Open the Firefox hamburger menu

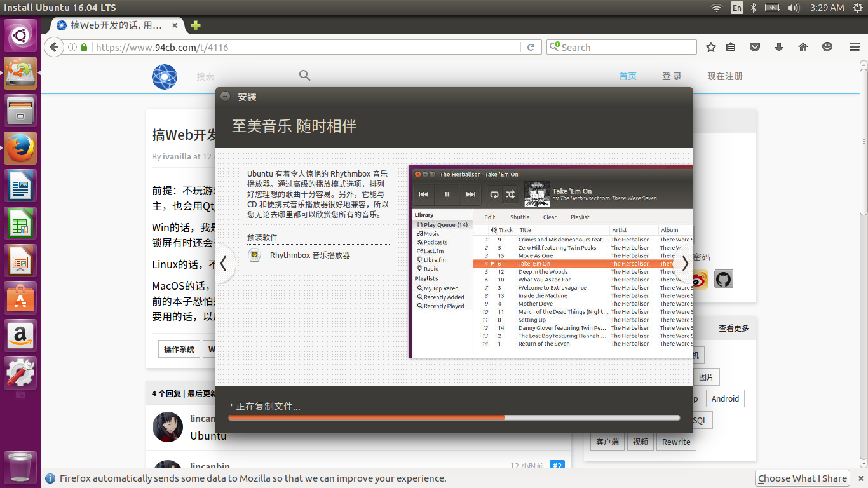point(855,47)
